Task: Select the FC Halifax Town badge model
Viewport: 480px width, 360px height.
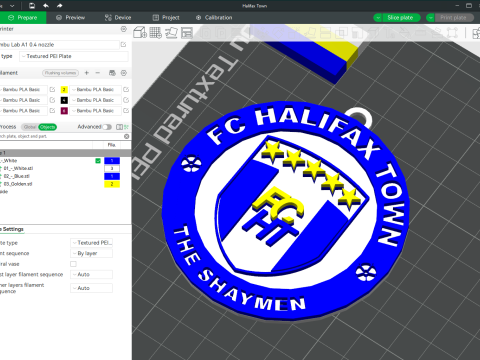Action: 285,210
